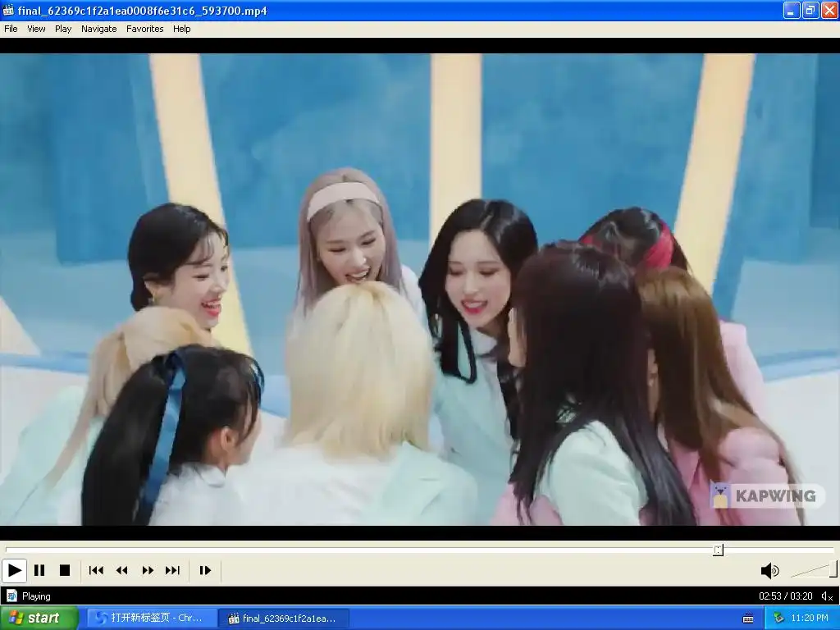
Task: Click the 11:20 PM system clock
Action: coord(809,619)
